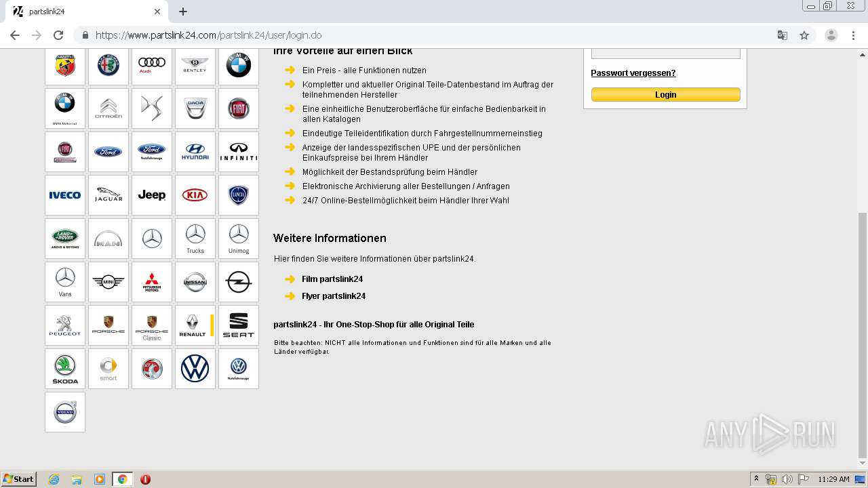This screenshot has width=868, height=488.
Task: Open the Škoda brand catalog
Action: pos(65,369)
